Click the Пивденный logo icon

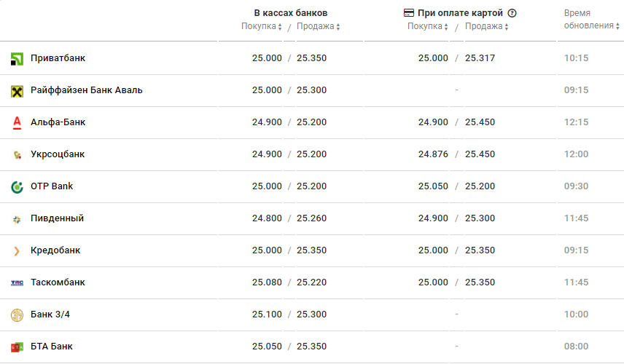(x=17, y=219)
